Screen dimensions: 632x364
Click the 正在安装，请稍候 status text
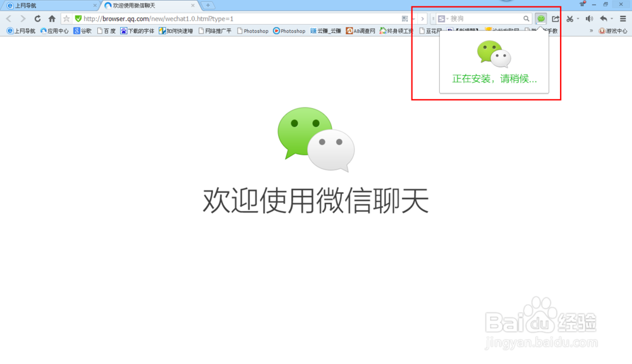click(494, 78)
